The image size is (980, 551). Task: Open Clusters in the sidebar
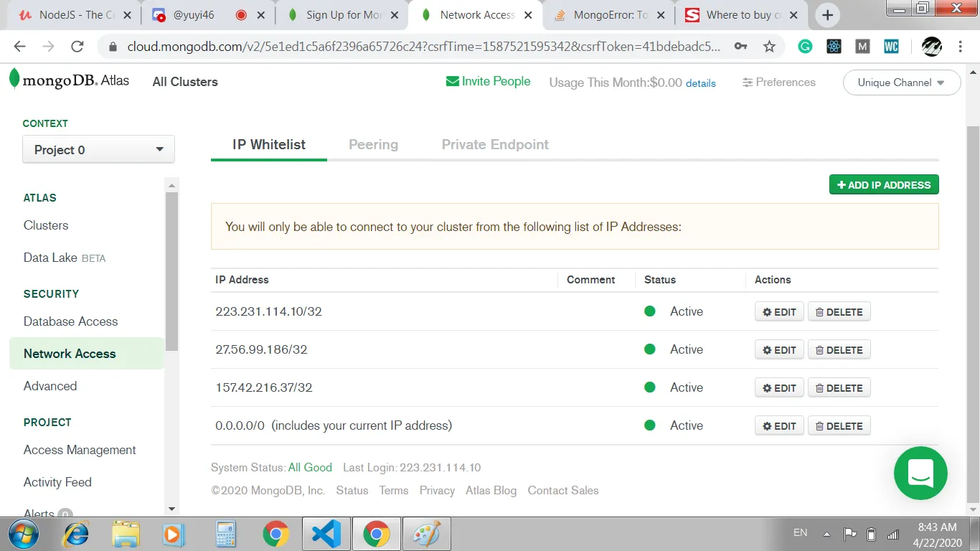coord(46,225)
